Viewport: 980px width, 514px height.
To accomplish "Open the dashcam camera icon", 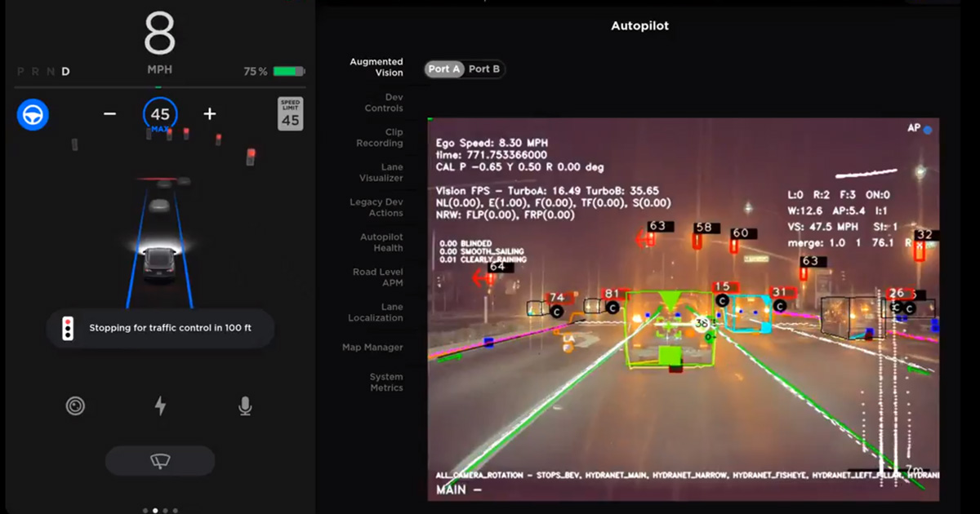I will click(x=75, y=405).
